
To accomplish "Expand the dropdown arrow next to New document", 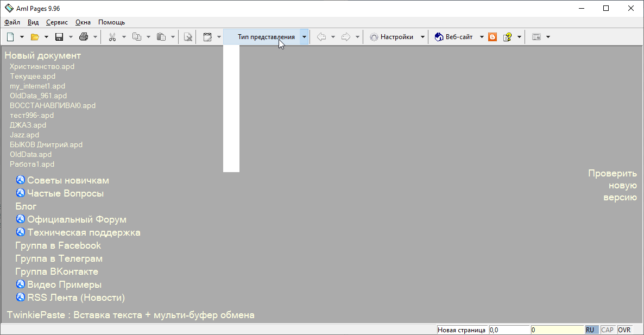I will [x=22, y=37].
